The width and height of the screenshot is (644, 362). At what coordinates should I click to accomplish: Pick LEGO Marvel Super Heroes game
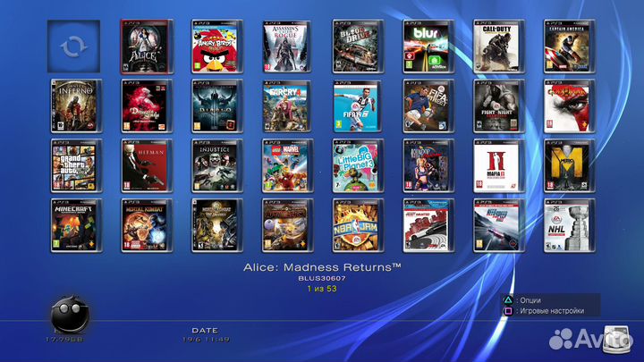click(x=288, y=165)
